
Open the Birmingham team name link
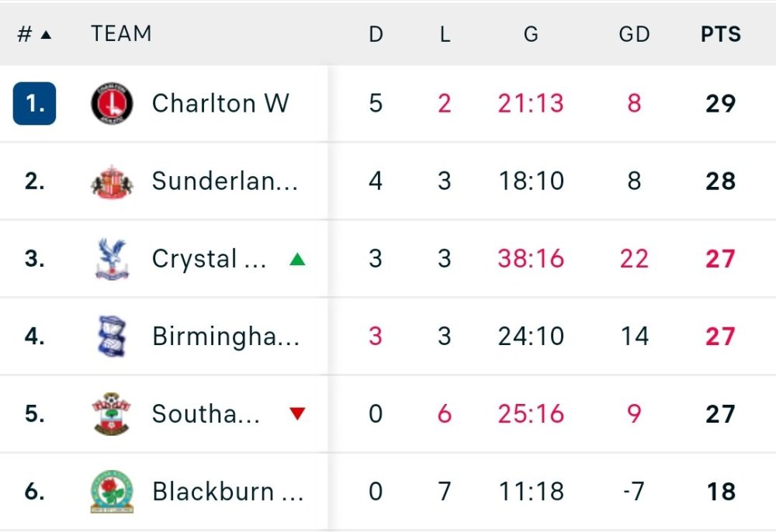[225, 337]
